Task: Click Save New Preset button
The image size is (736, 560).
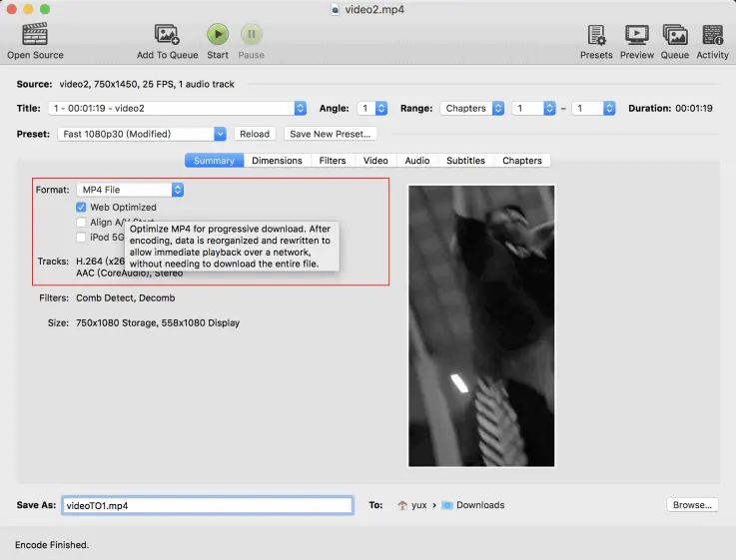Action: point(330,134)
